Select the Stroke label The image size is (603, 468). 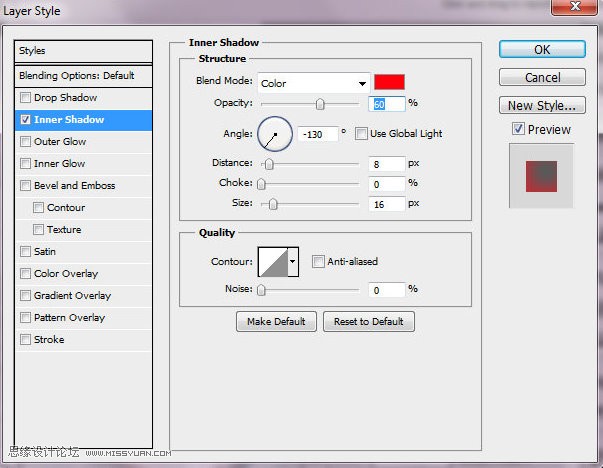[49, 339]
